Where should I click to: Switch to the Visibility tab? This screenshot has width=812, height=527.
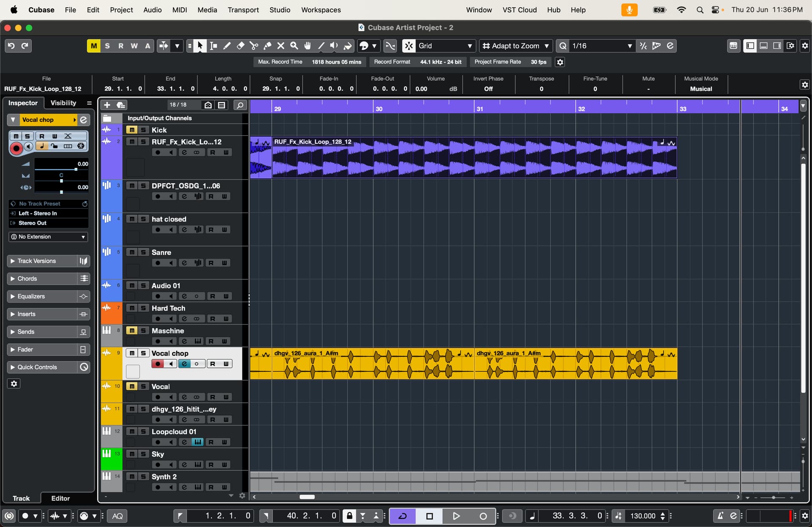click(63, 103)
